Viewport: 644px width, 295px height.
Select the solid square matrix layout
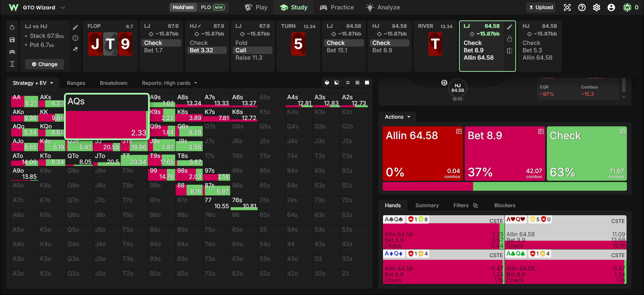tap(367, 83)
